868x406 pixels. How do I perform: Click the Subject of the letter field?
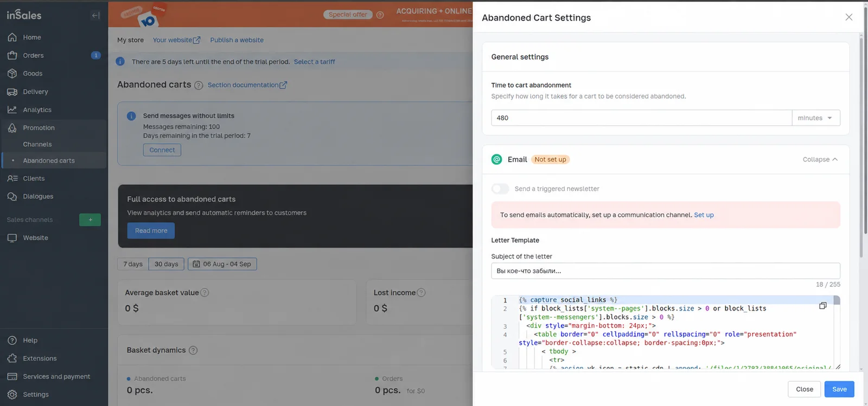(666, 271)
